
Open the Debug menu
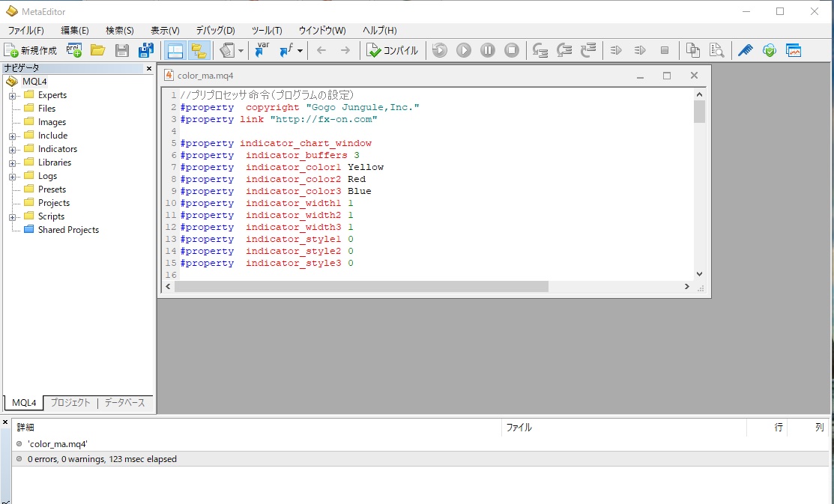215,31
